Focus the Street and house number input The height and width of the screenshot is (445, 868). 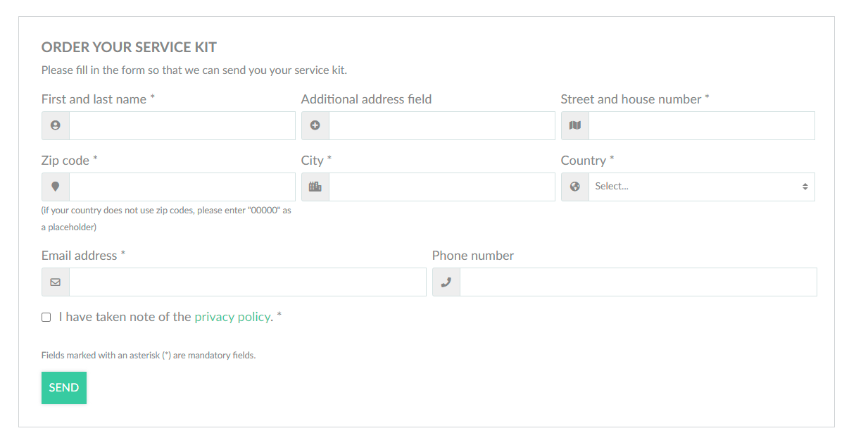(x=702, y=125)
